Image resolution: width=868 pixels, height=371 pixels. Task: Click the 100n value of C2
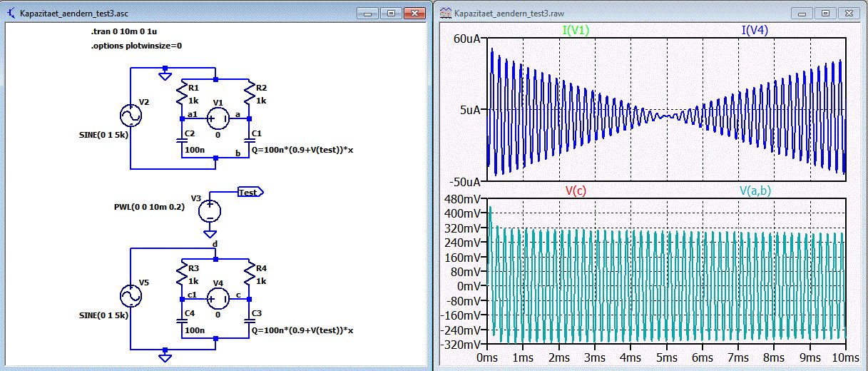click(x=195, y=151)
